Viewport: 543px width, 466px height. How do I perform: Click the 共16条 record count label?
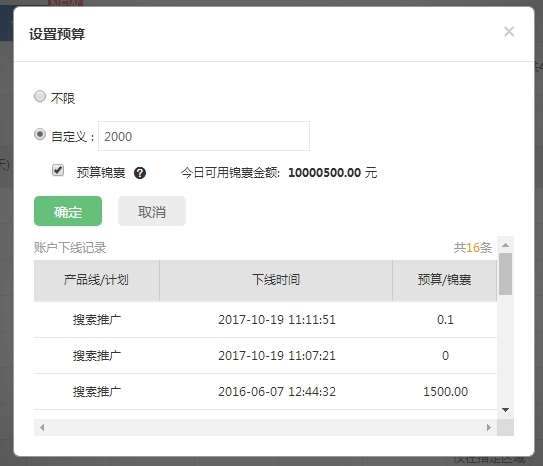coord(473,248)
